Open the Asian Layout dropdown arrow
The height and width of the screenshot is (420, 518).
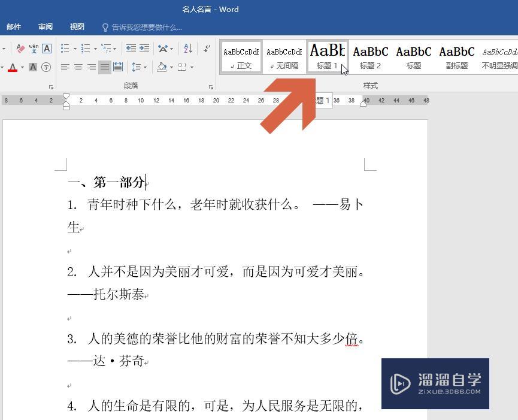[171, 49]
